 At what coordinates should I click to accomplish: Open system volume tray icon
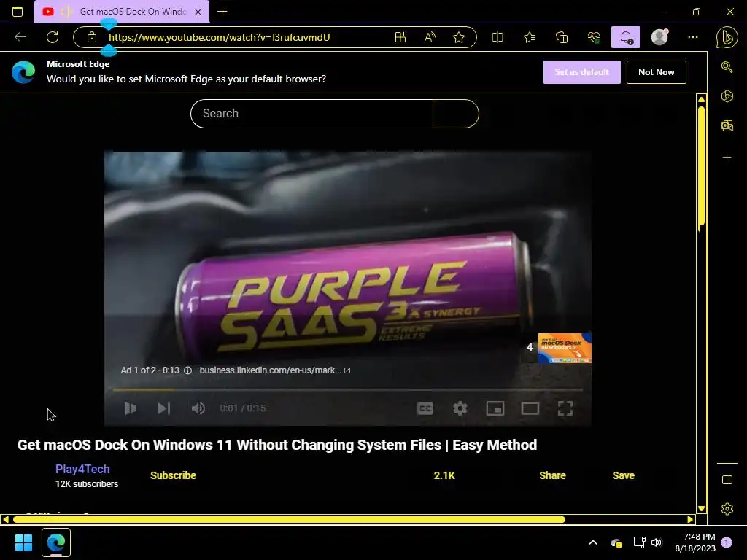(657, 542)
